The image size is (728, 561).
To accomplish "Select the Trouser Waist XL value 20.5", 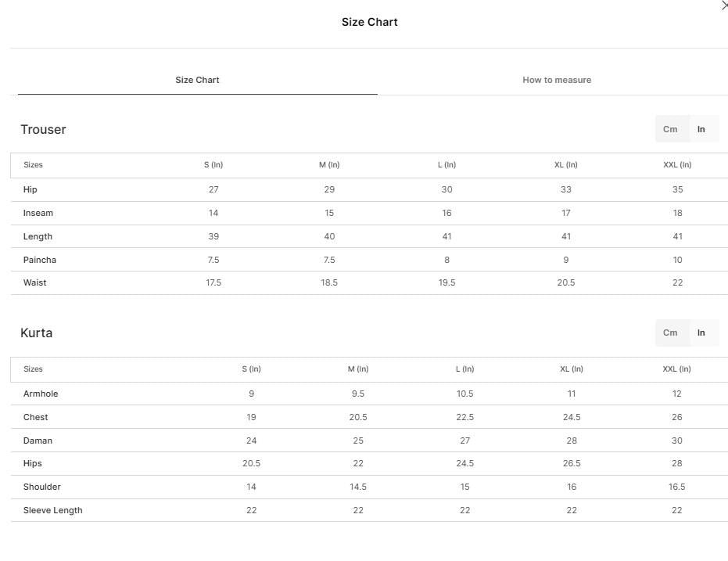I will (x=566, y=282).
